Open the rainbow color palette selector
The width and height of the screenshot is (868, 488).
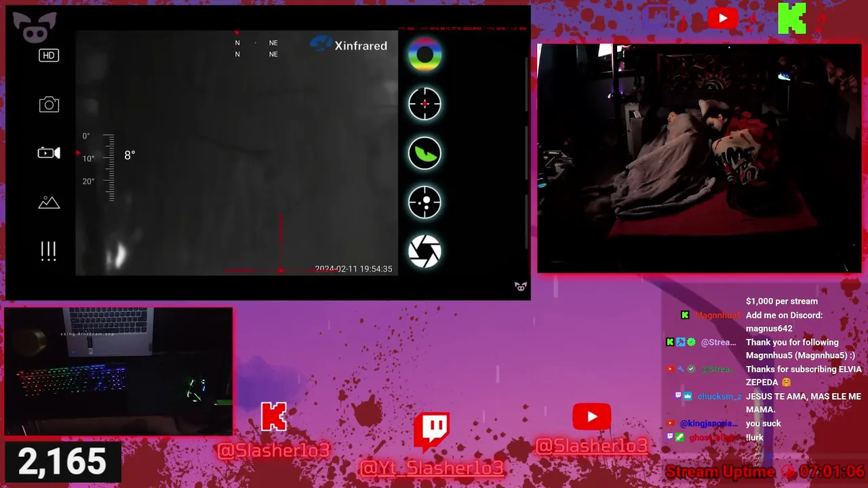coord(425,55)
